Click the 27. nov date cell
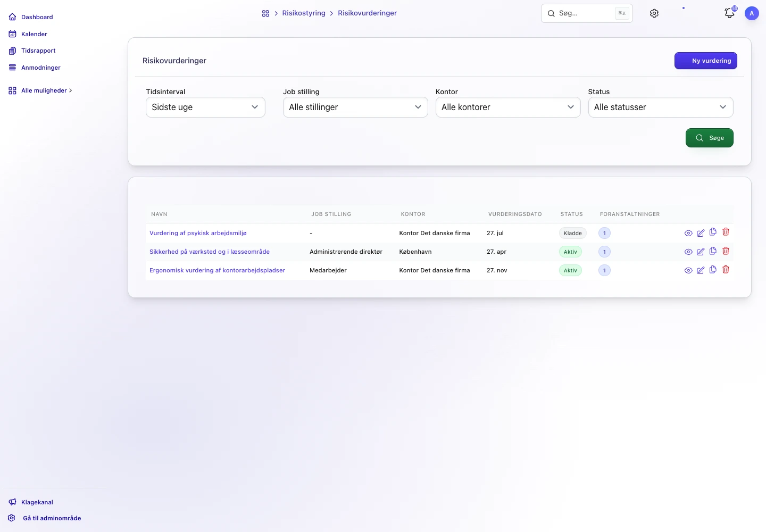 pos(497,270)
